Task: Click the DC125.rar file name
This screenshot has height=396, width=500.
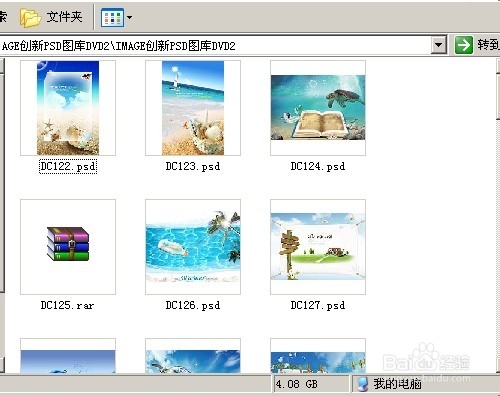Action: coord(67,305)
